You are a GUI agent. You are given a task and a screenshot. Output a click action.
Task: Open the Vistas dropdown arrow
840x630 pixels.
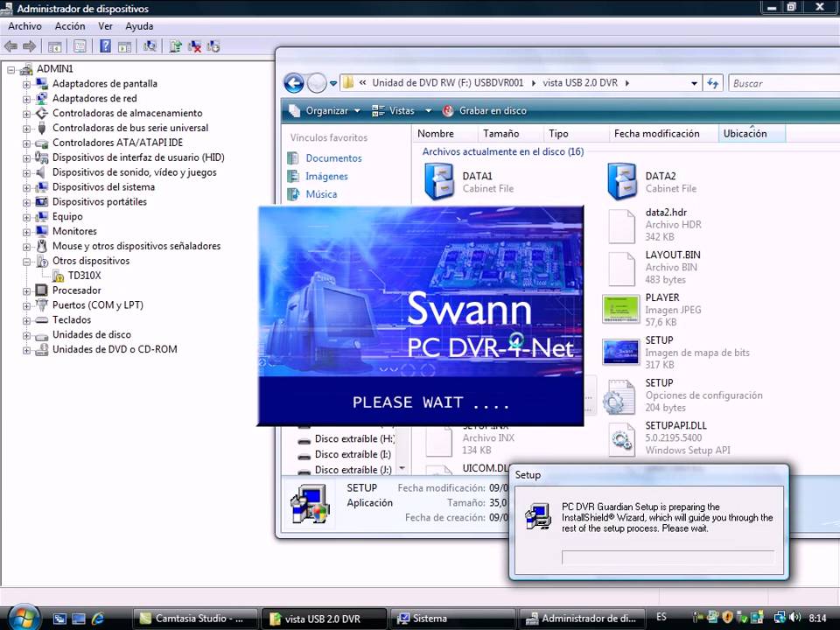[428, 111]
